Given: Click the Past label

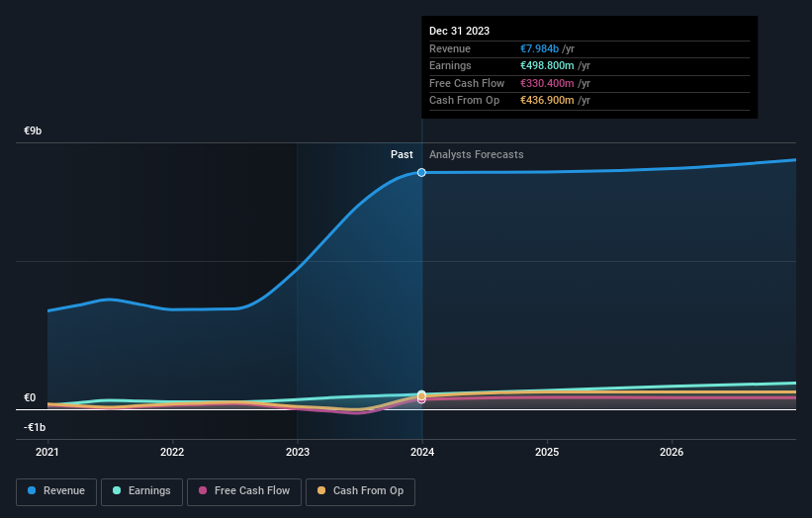Looking at the screenshot, I should point(402,155).
